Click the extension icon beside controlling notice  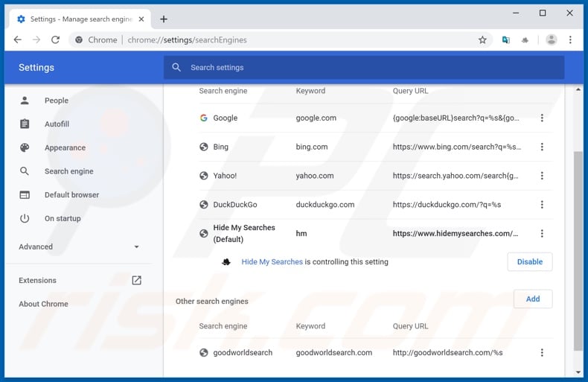pos(226,262)
